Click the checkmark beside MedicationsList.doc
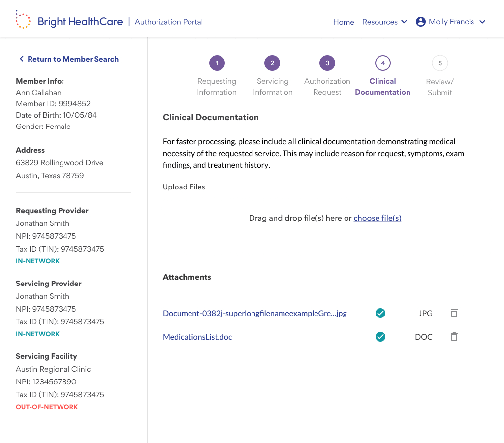This screenshot has height=443, width=504. (x=380, y=337)
